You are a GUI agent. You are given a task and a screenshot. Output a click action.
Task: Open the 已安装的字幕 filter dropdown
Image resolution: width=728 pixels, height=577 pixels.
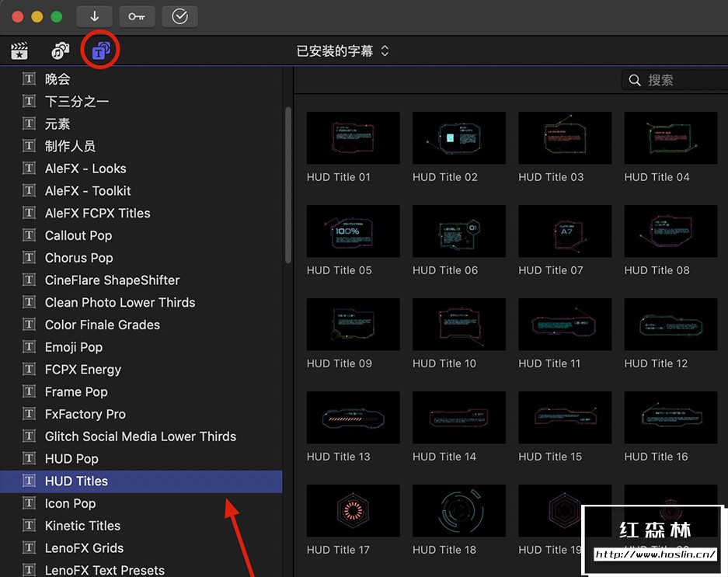point(343,50)
